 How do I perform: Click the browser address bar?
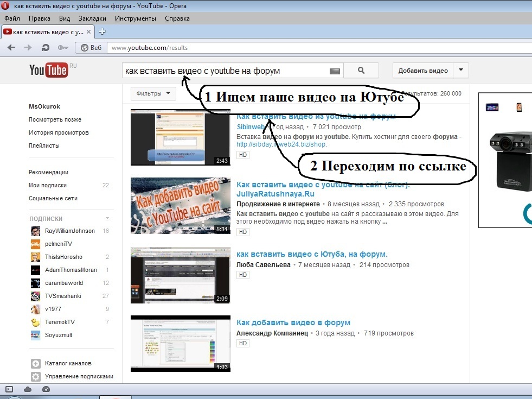[319, 48]
